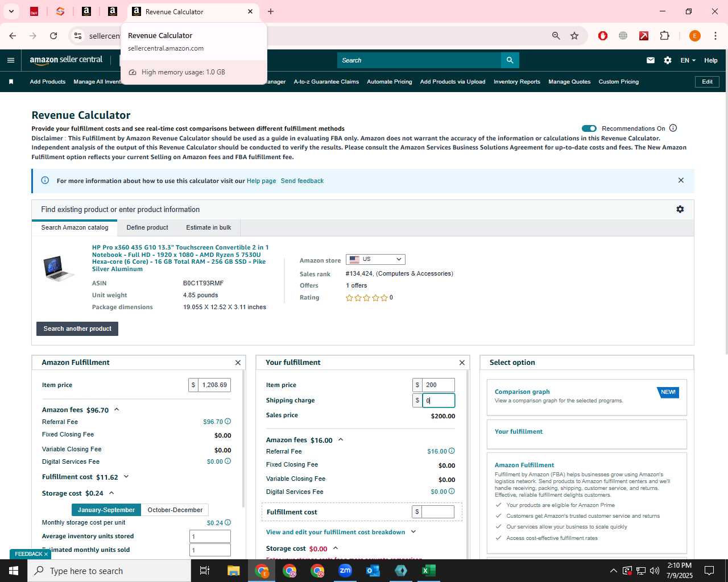Dismiss the help info banner
This screenshot has height=582, width=728.
[681, 180]
